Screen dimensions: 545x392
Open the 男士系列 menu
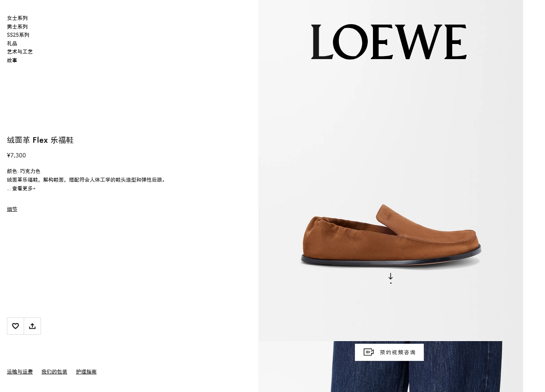[17, 27]
